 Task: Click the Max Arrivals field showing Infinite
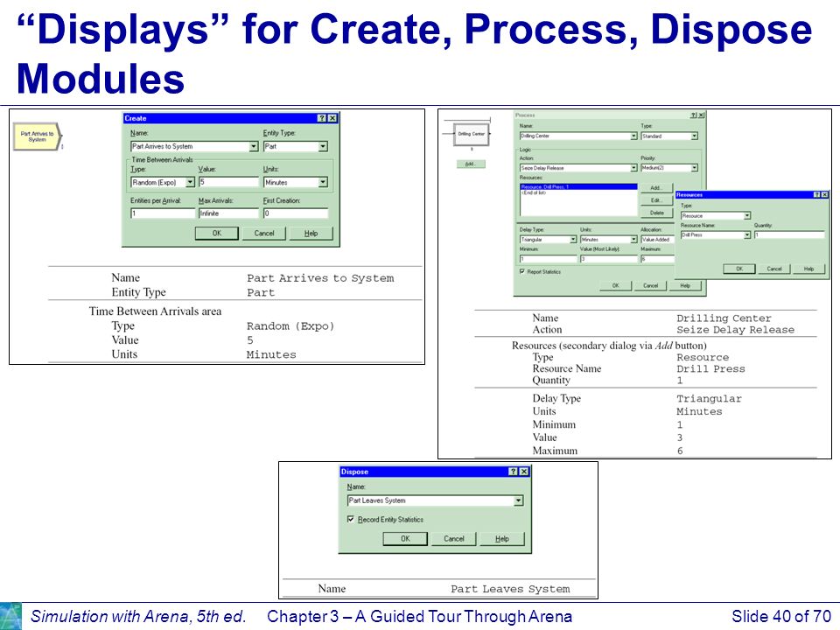click(228, 213)
